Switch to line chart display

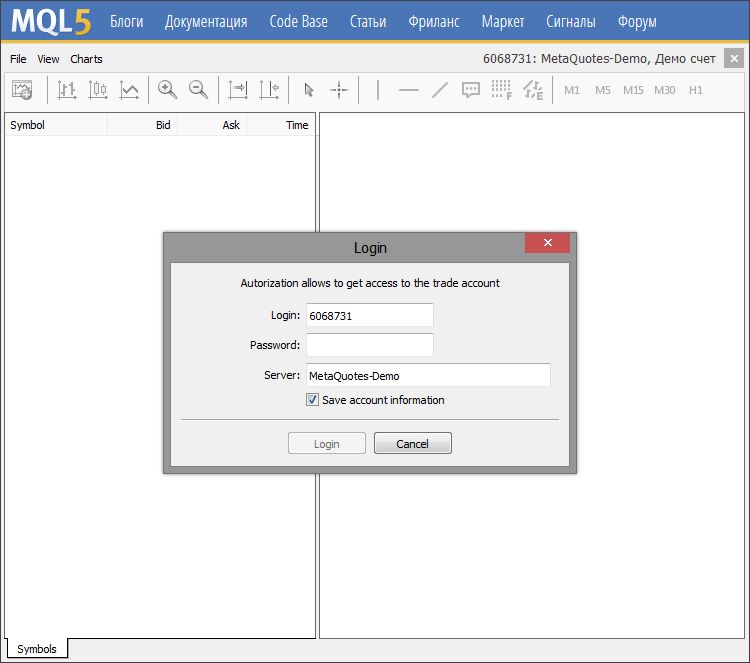pyautogui.click(x=129, y=90)
